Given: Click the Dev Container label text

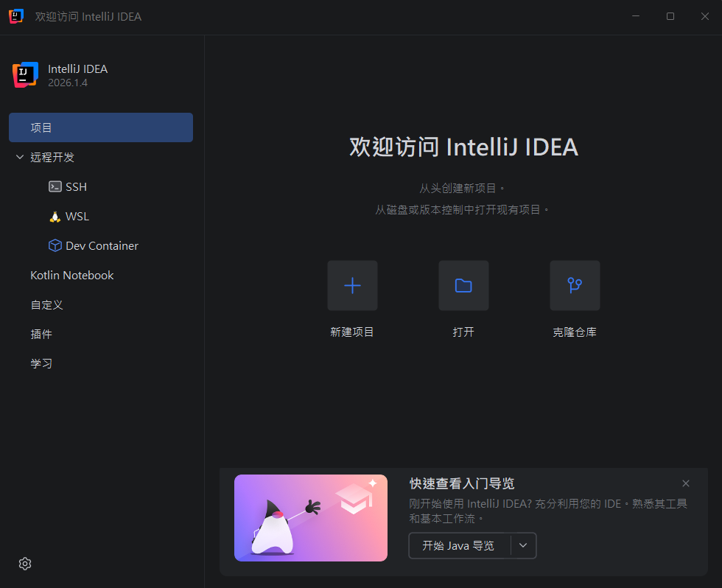Looking at the screenshot, I should click(x=102, y=246).
